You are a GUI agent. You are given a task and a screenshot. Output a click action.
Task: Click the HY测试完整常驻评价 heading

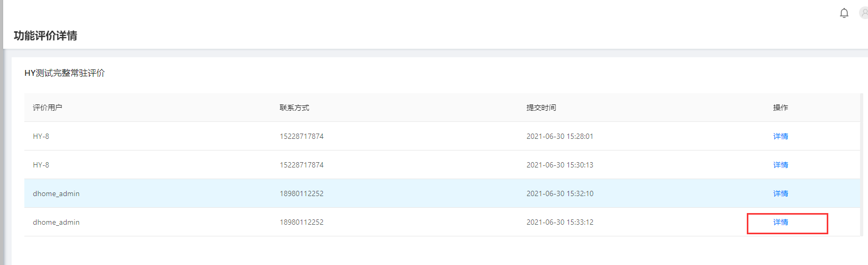(x=65, y=73)
